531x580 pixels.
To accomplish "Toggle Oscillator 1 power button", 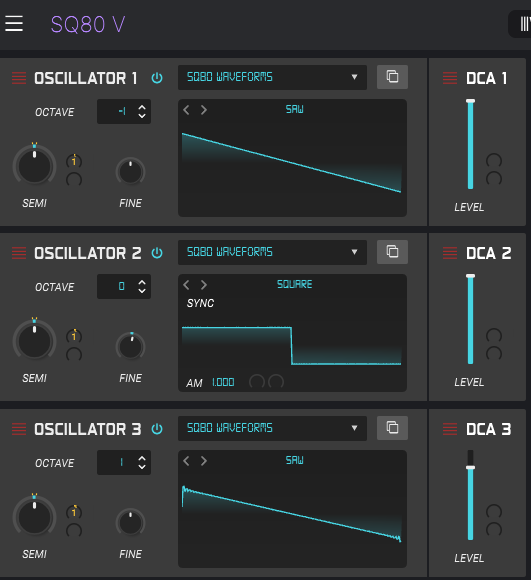I will pos(157,78).
